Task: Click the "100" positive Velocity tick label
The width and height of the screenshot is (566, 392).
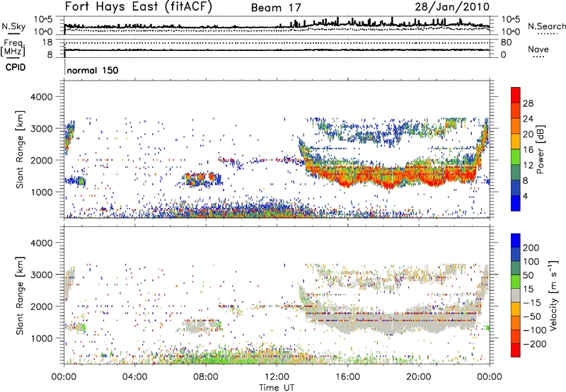Action: (531, 261)
